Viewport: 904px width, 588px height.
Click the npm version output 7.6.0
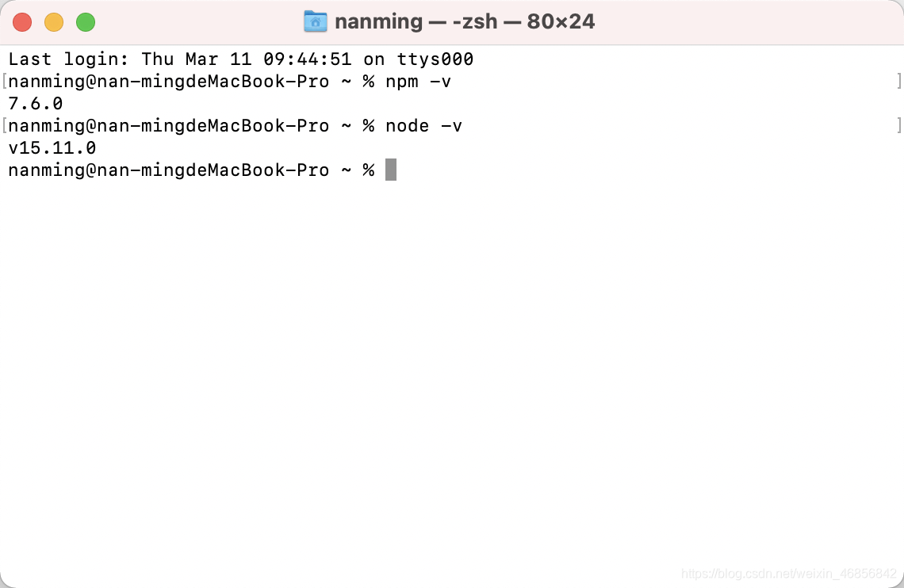pos(35,104)
